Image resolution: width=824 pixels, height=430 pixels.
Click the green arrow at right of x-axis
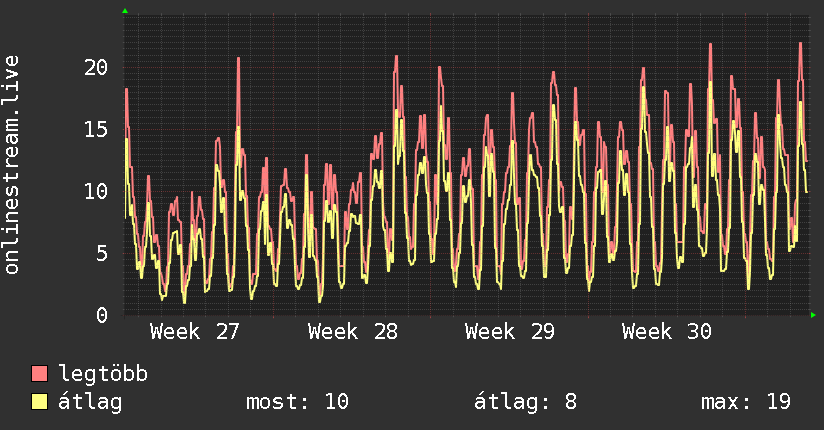(813, 315)
